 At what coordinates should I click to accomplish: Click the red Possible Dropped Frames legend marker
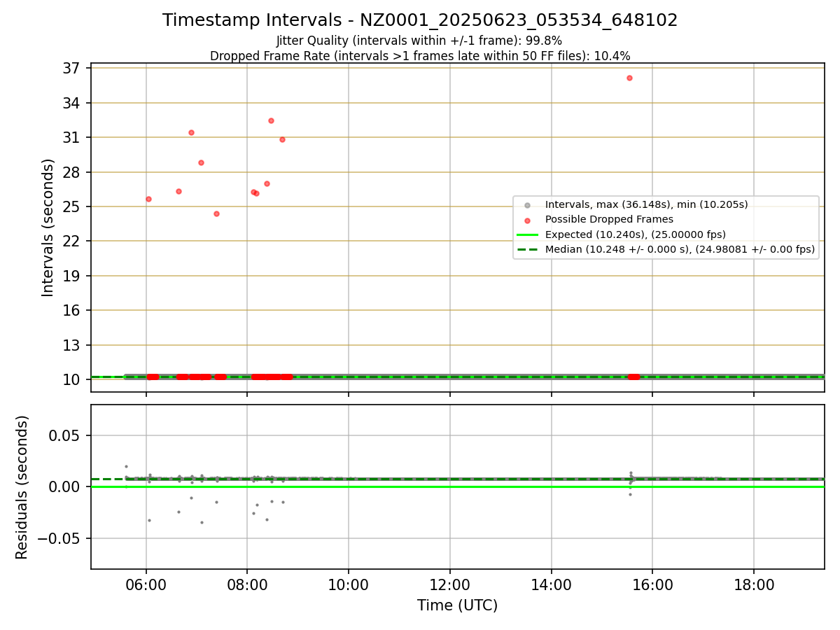527,220
